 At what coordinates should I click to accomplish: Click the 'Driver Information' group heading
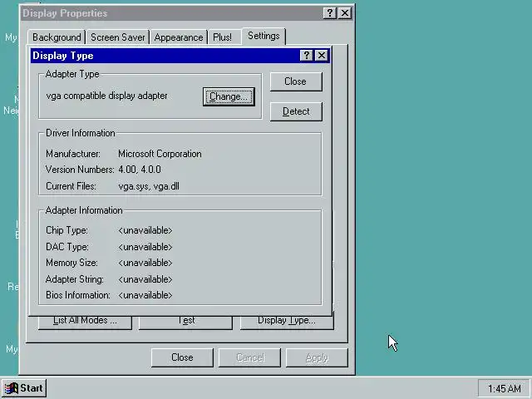coord(81,133)
